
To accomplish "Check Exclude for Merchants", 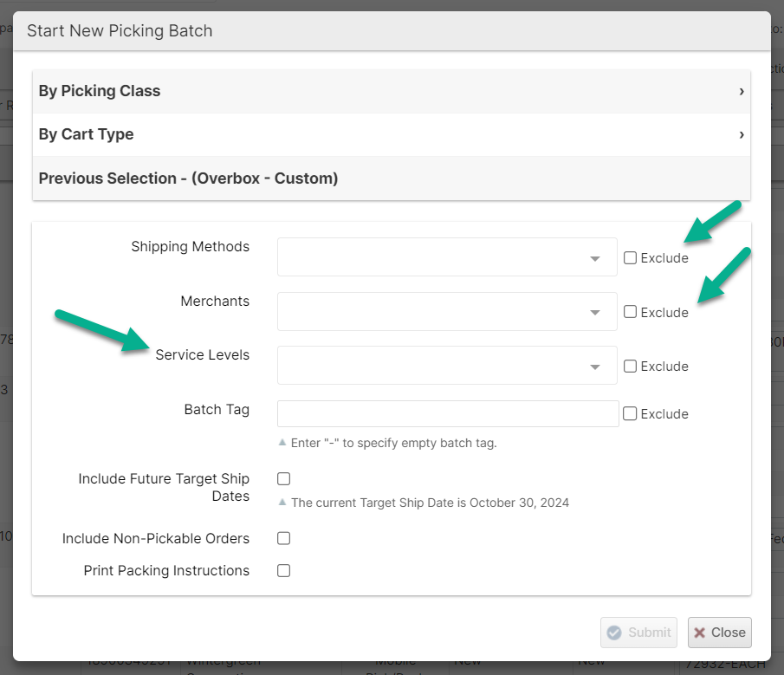I will tap(631, 312).
